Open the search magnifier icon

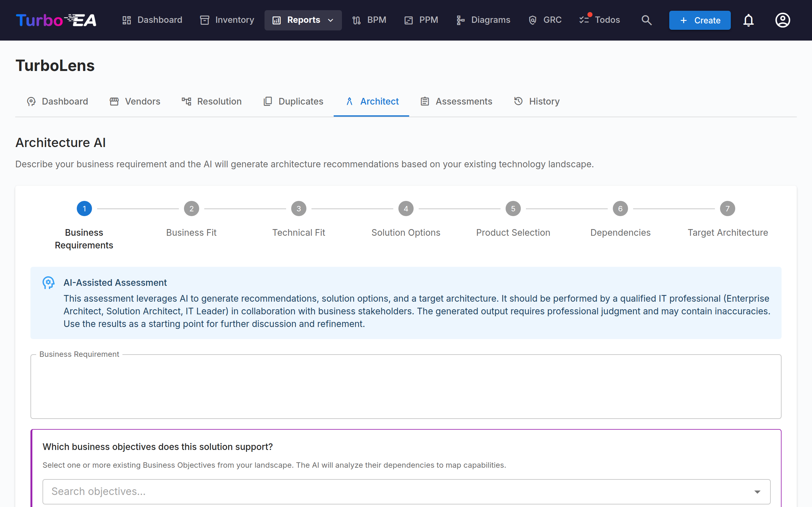646,20
